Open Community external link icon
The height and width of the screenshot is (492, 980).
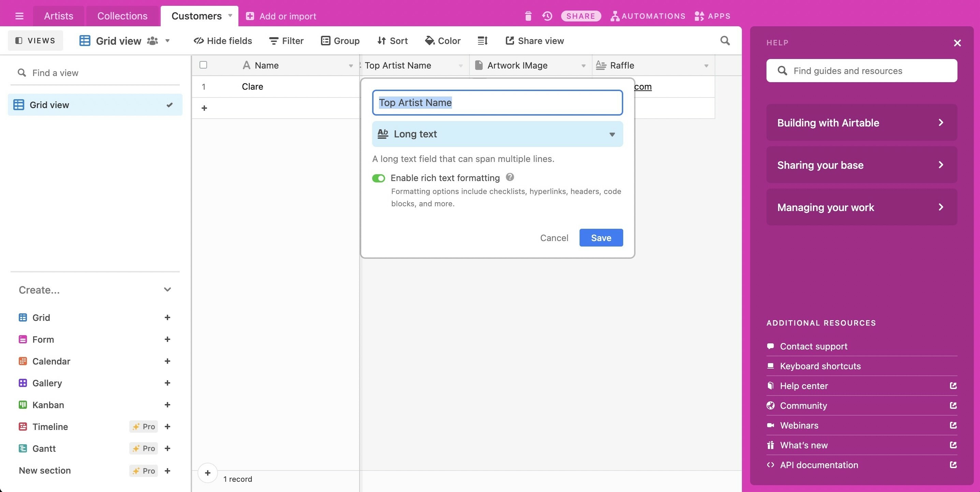click(953, 405)
